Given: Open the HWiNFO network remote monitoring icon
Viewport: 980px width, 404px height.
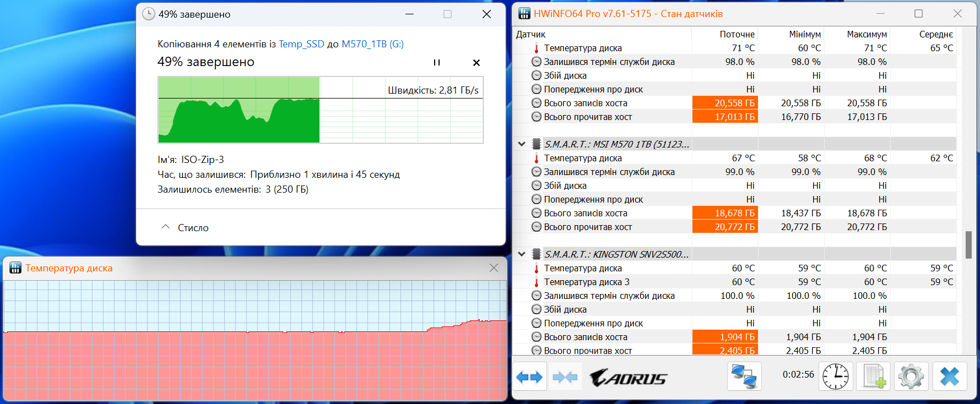Looking at the screenshot, I should coord(744,377).
